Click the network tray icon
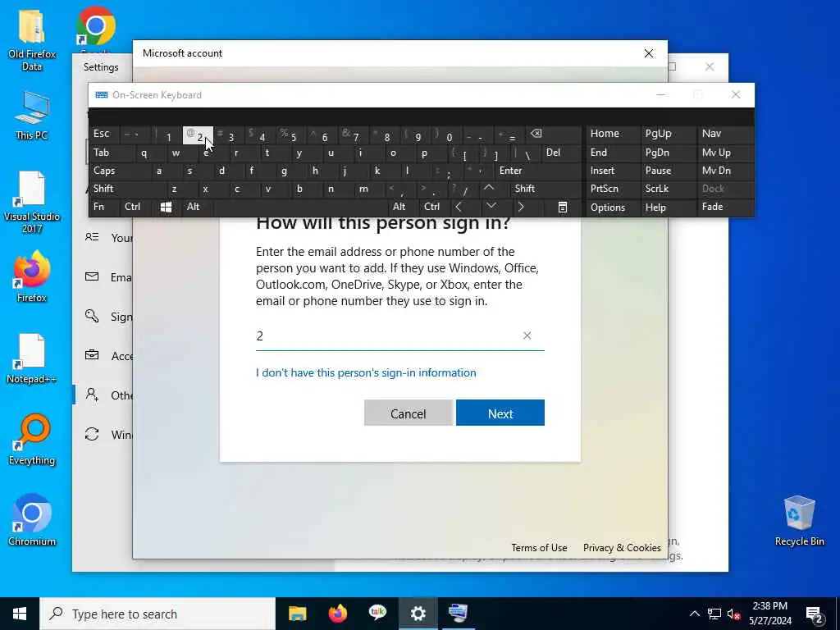Screen dimensions: 840x630 [714, 614]
